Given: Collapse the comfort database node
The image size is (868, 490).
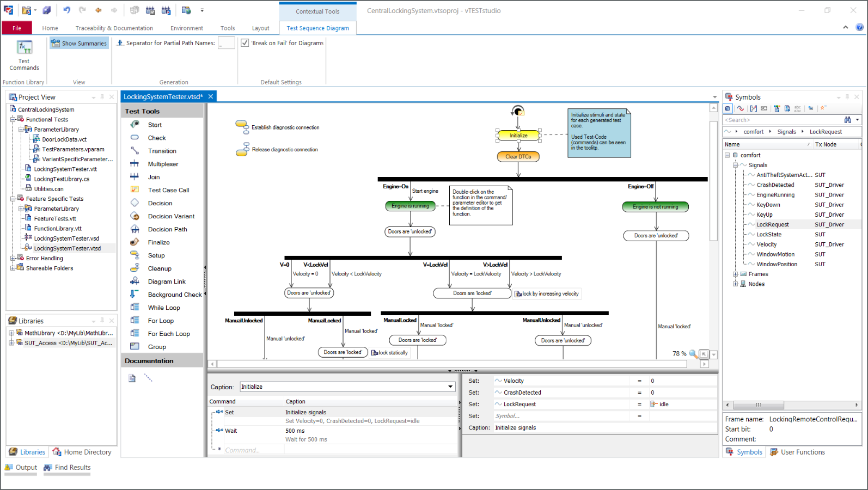Looking at the screenshot, I should (x=727, y=155).
